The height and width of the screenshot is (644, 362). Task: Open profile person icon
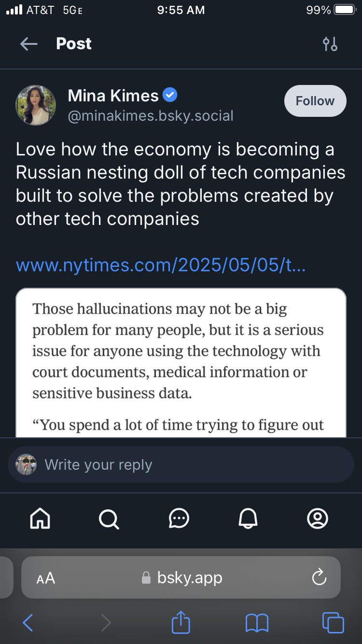point(318,519)
